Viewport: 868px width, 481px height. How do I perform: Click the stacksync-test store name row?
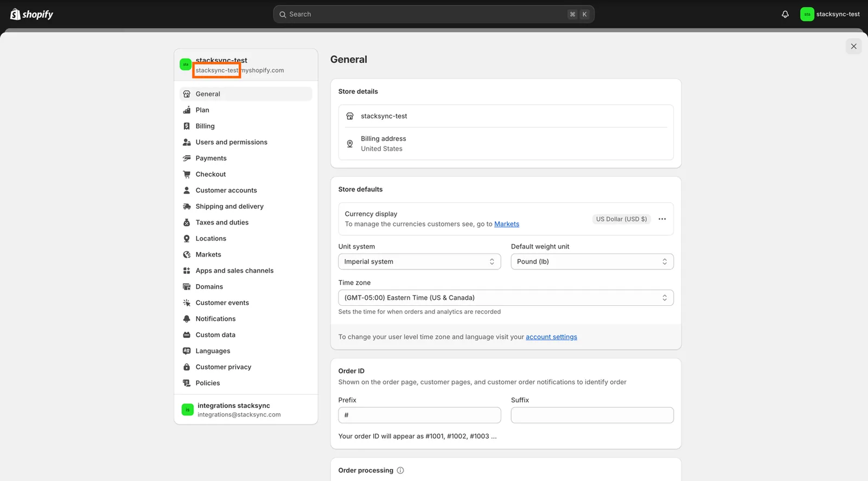506,116
